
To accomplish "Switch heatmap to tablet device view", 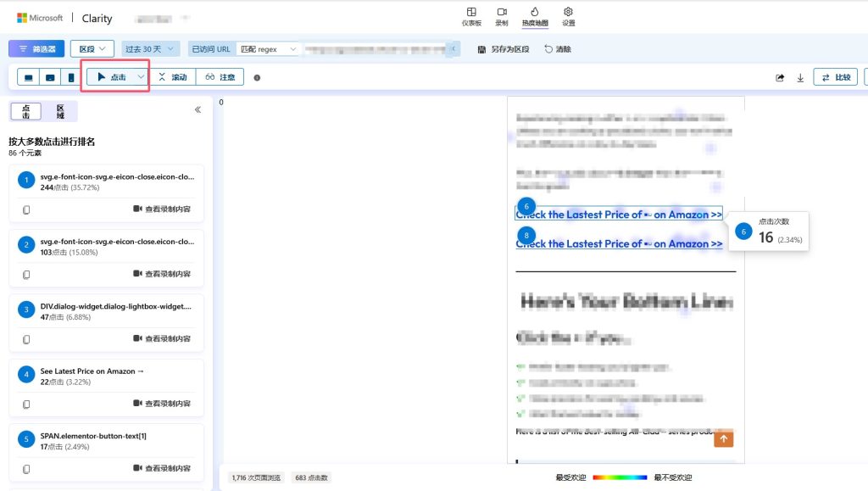I will point(50,76).
